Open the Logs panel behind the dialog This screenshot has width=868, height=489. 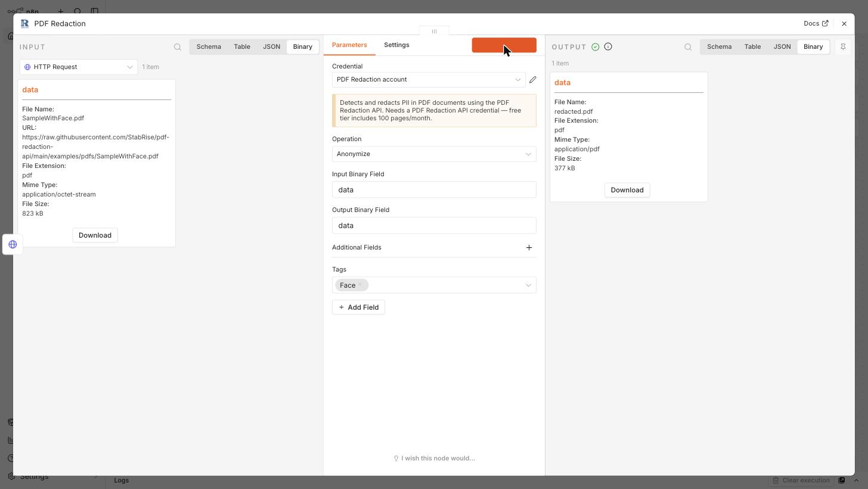click(122, 481)
